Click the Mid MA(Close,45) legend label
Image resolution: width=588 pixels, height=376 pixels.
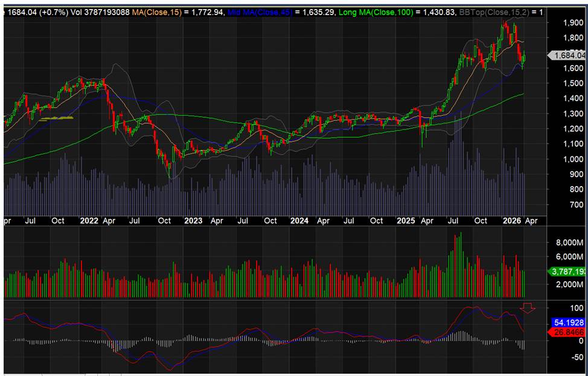coord(258,12)
